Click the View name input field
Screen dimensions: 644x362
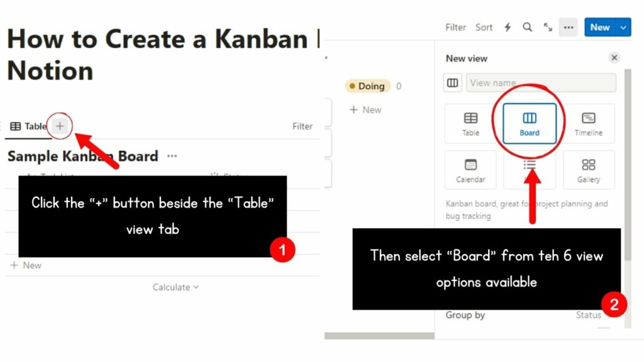pyautogui.click(x=541, y=82)
